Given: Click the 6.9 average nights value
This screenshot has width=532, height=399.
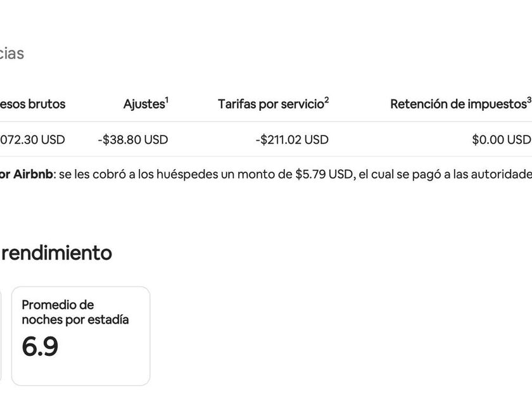Looking at the screenshot, I should click(x=40, y=347).
